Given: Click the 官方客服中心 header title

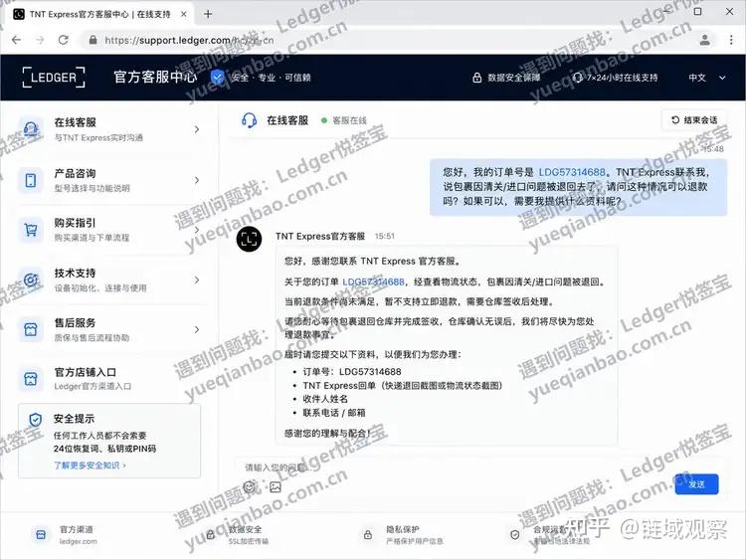Looking at the screenshot, I should click(155, 77).
